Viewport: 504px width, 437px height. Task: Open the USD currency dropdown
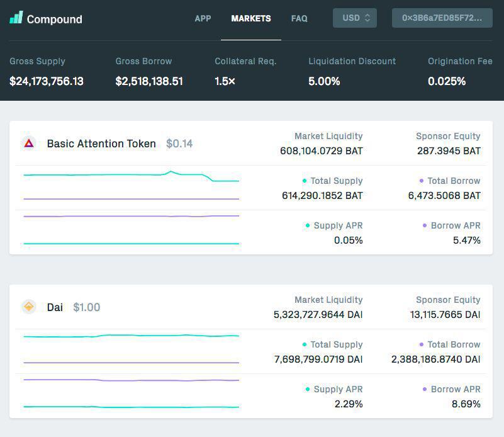(x=354, y=18)
